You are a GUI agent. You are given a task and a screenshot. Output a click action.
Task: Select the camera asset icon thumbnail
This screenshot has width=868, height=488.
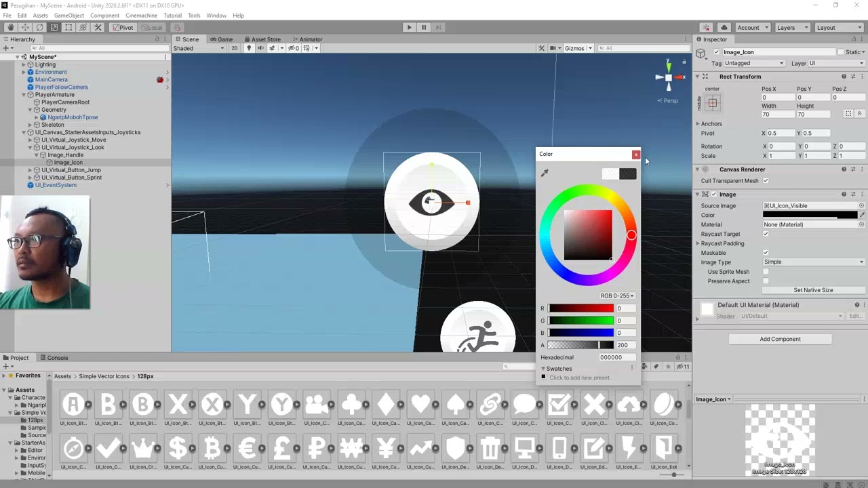tap(317, 405)
